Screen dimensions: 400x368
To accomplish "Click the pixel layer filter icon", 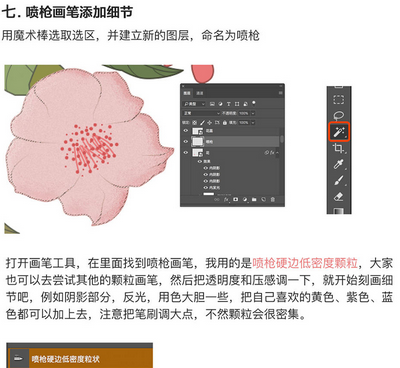I will pos(212,104).
